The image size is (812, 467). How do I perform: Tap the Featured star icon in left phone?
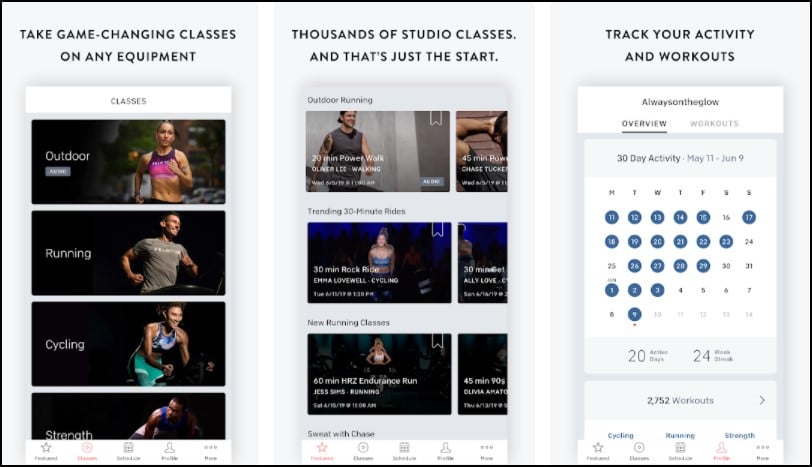(x=46, y=448)
